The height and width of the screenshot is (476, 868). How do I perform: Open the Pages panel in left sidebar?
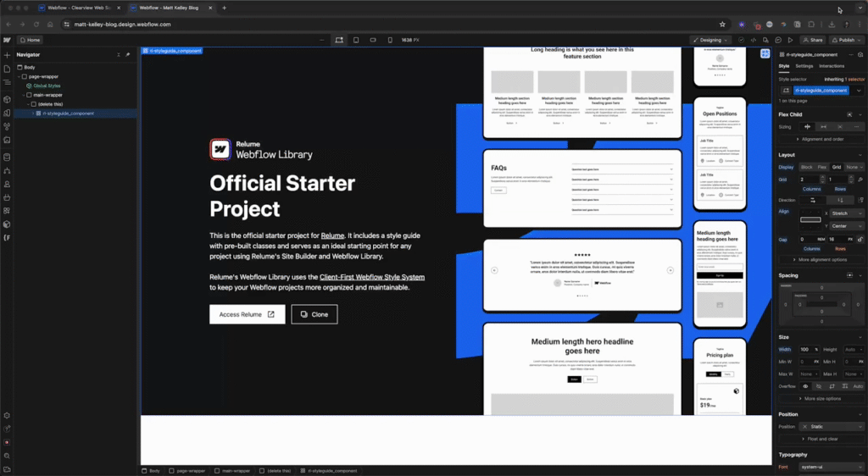click(7, 69)
